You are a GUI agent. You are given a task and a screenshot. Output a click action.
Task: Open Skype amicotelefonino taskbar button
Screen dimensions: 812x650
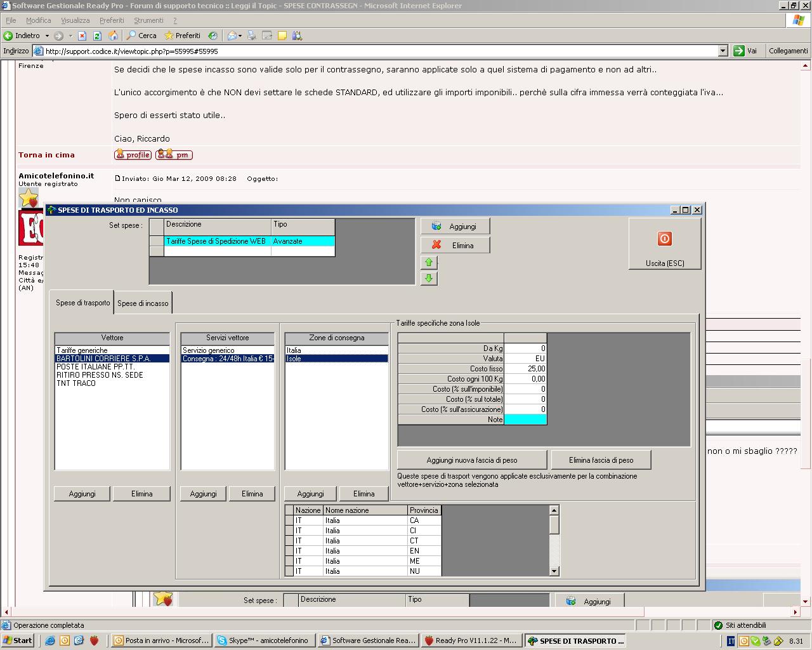(265, 640)
